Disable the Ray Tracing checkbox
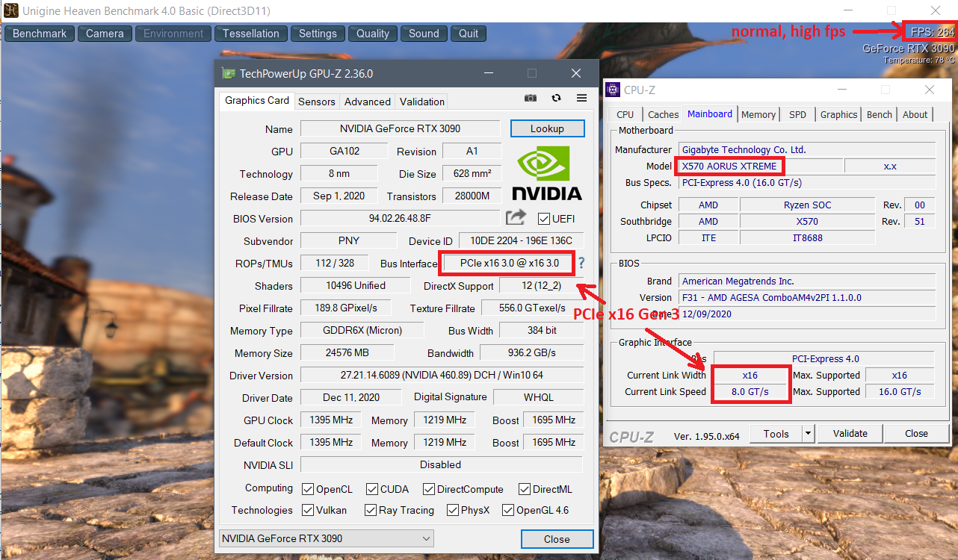The image size is (958, 560). click(371, 510)
